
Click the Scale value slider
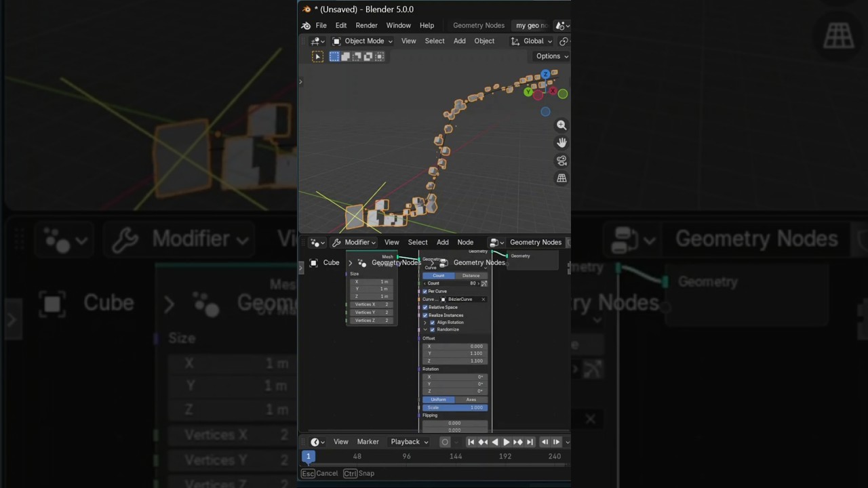pyautogui.click(x=455, y=407)
